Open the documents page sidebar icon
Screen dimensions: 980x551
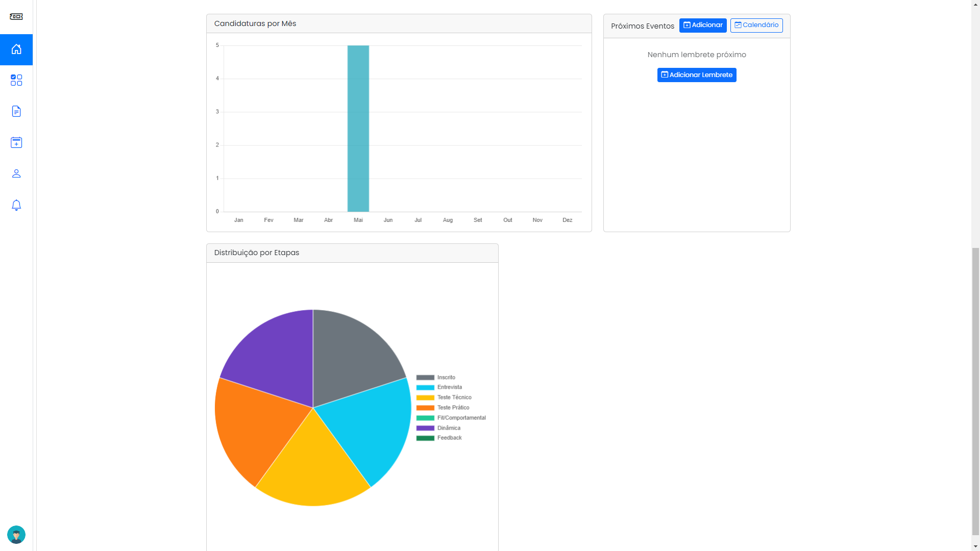[x=16, y=111]
